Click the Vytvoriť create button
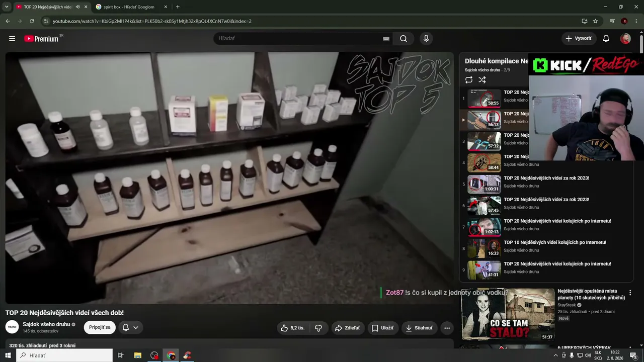644x362 pixels. (x=579, y=39)
